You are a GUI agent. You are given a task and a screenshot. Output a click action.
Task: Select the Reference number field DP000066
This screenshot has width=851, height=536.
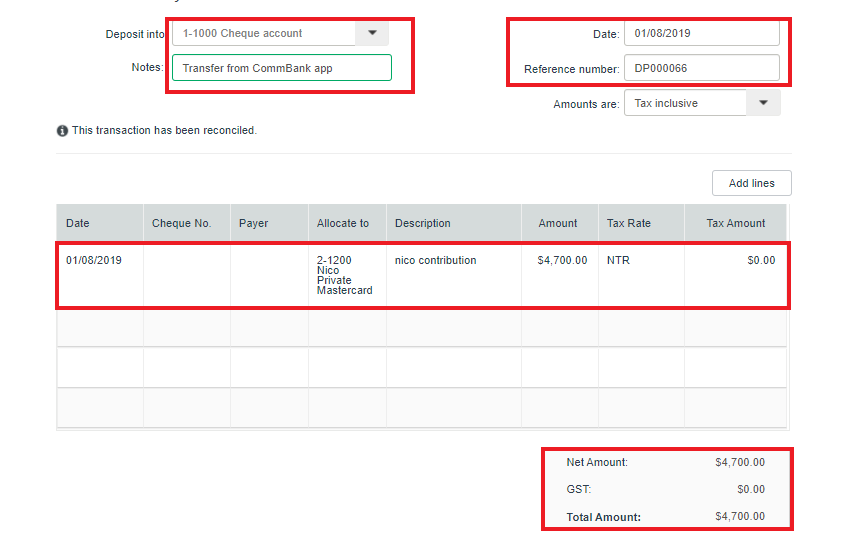click(702, 68)
